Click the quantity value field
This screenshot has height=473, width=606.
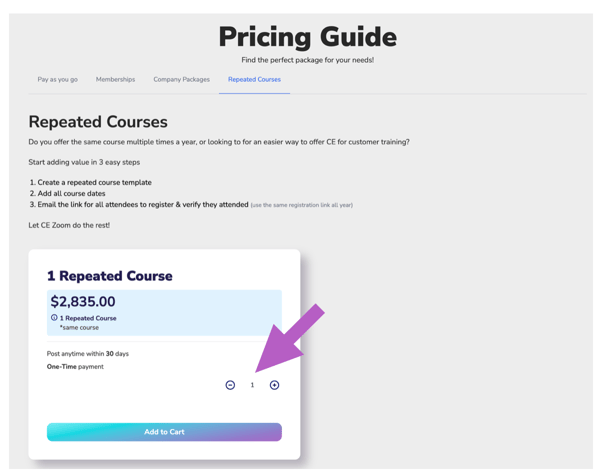coord(252,385)
